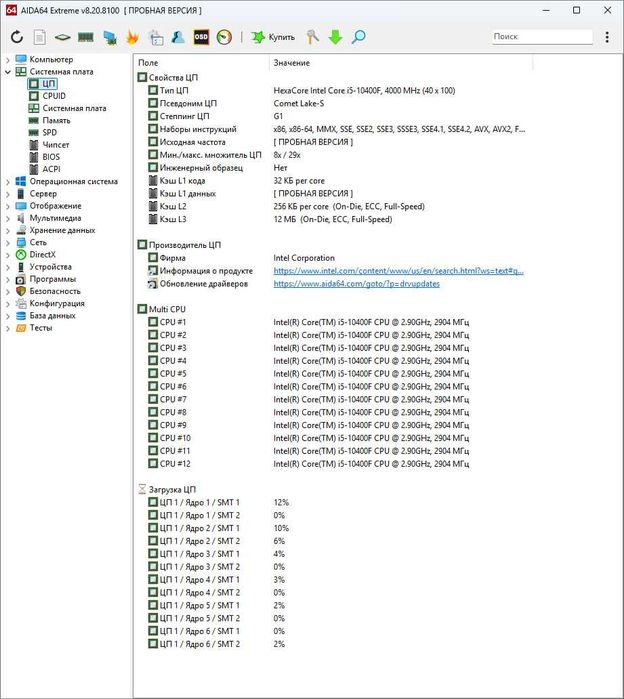The width and height of the screenshot is (624, 699).
Task: Click the Refresh toolbar icon
Action: 17,37
